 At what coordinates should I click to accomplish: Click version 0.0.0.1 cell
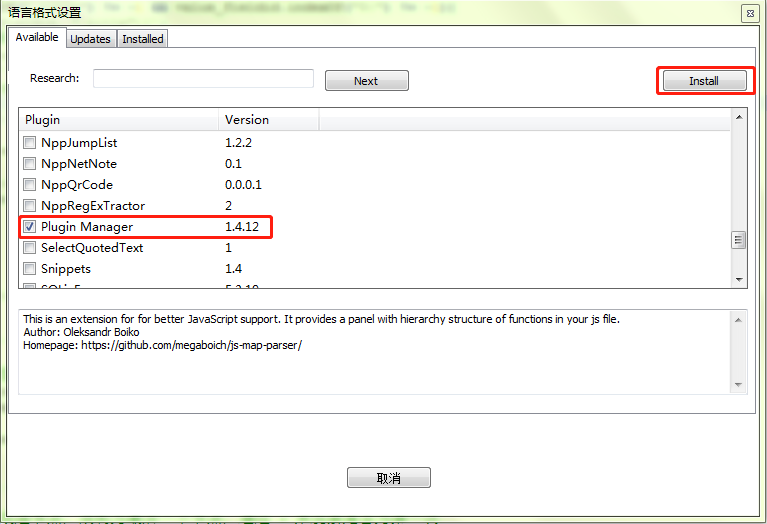[243, 185]
